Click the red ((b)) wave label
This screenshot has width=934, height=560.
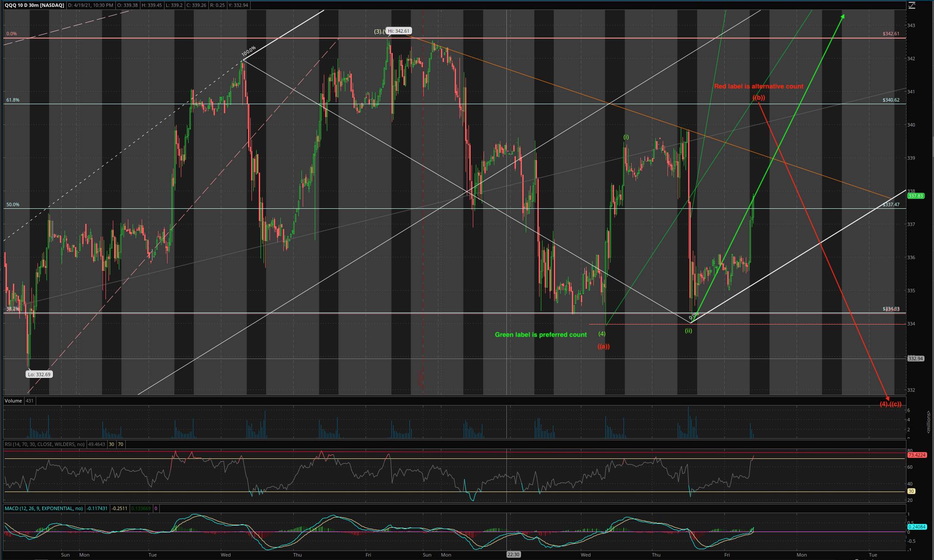coord(759,98)
